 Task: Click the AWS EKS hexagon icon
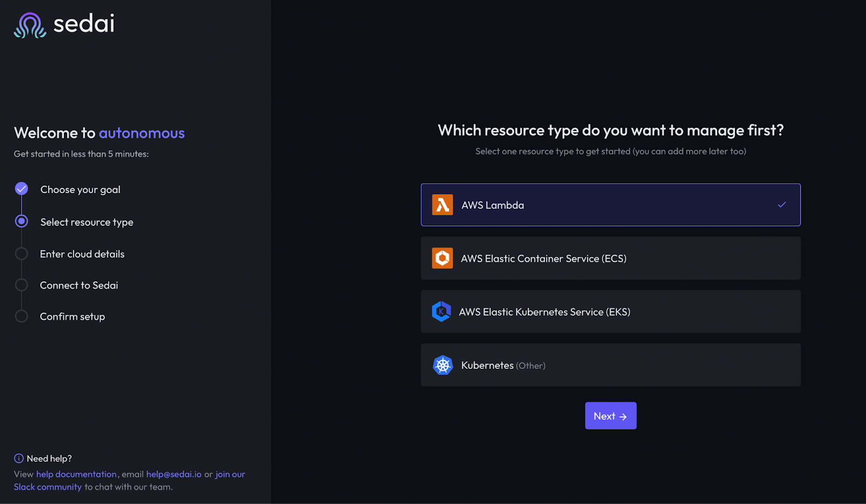[x=442, y=311]
